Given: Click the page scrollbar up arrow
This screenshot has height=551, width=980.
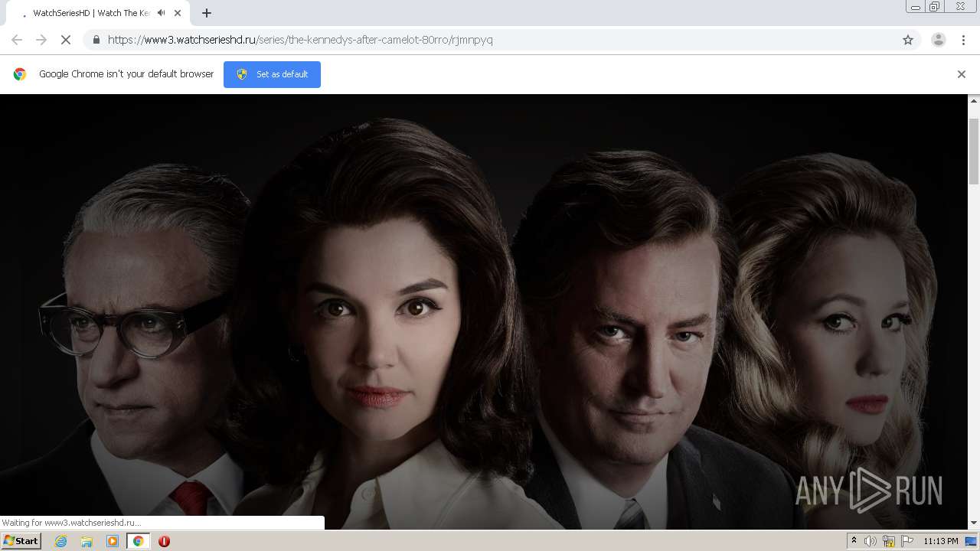Looking at the screenshot, I should [974, 100].
